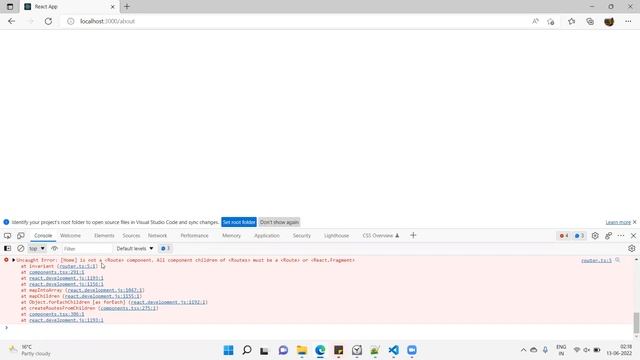Screen dimensions: 640x360
Task: Open the DevTools settings gear in the tab bar
Action: click(595, 236)
